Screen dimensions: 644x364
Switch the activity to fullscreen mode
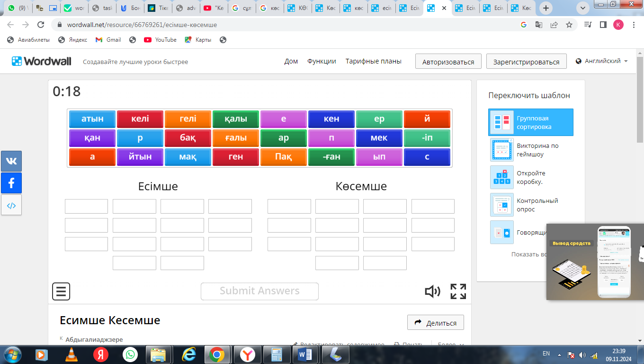458,291
